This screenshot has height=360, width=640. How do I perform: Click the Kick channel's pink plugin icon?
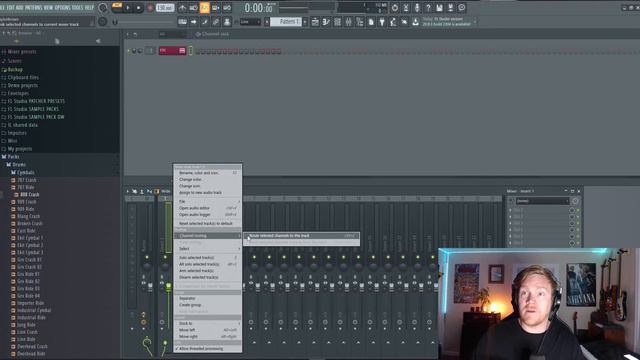pyautogui.click(x=182, y=51)
